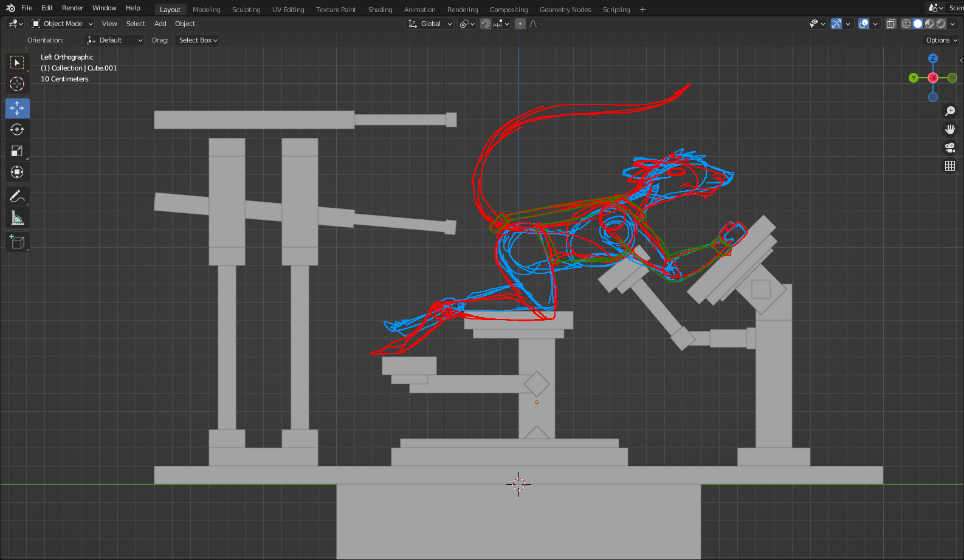The width and height of the screenshot is (964, 560).
Task: Select the Add Cube tool
Action: (17, 242)
